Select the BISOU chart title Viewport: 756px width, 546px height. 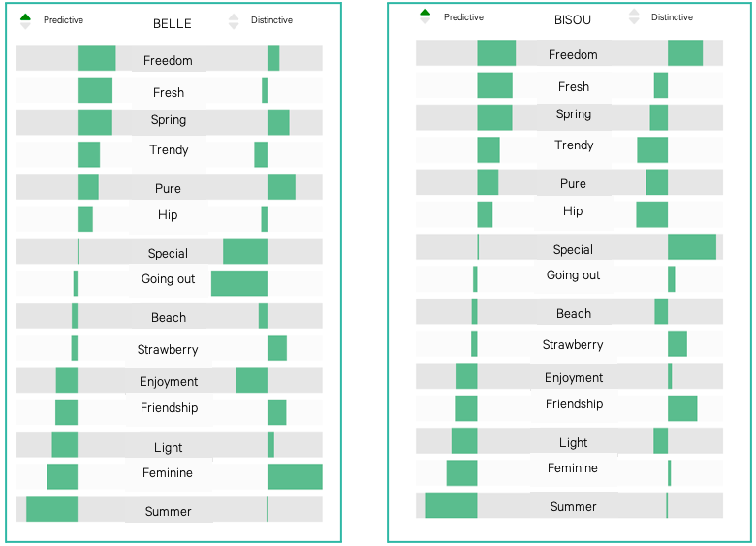pos(572,18)
